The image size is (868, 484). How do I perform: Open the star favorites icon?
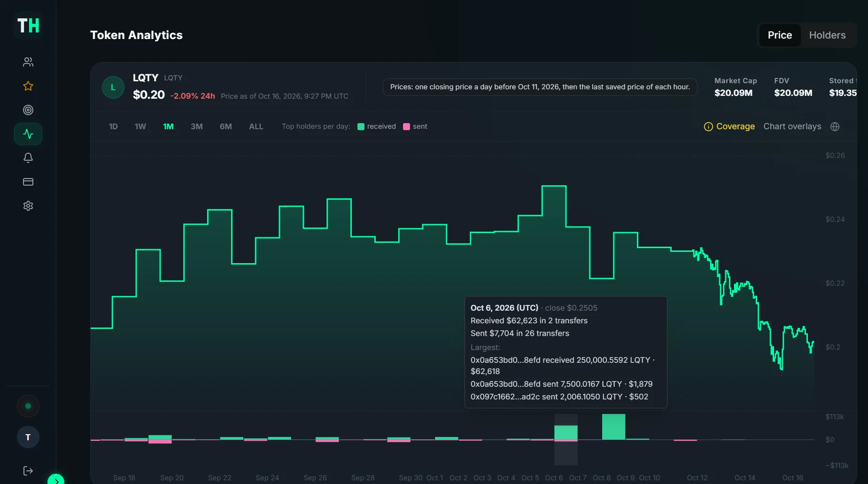click(28, 86)
